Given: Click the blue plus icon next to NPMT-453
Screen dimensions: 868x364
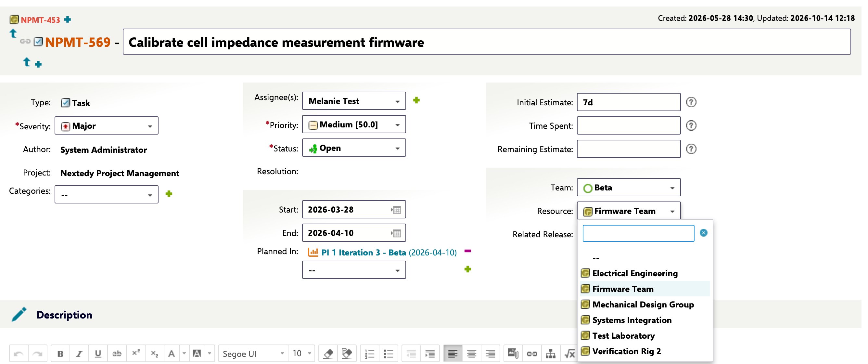Looking at the screenshot, I should point(68,19).
